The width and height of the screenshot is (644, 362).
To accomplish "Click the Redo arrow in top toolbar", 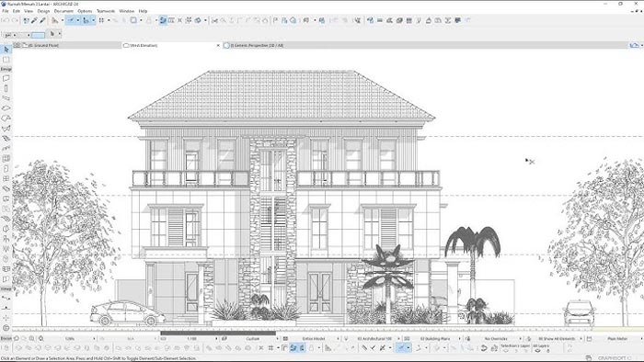I will click(16, 20).
